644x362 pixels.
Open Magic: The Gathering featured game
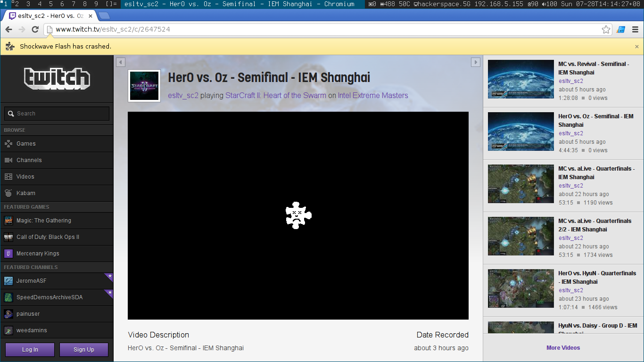(x=57, y=221)
